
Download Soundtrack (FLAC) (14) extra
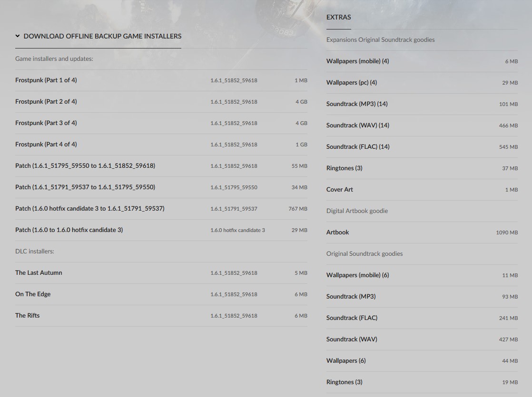422,147
